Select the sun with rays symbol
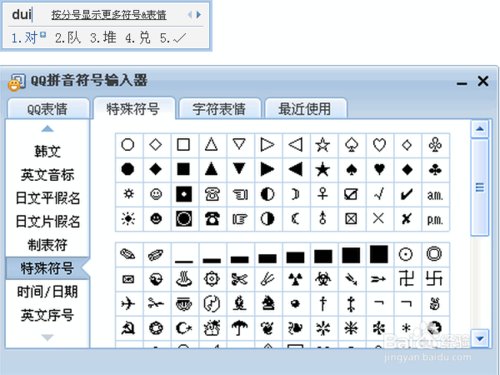 pyautogui.click(x=128, y=219)
